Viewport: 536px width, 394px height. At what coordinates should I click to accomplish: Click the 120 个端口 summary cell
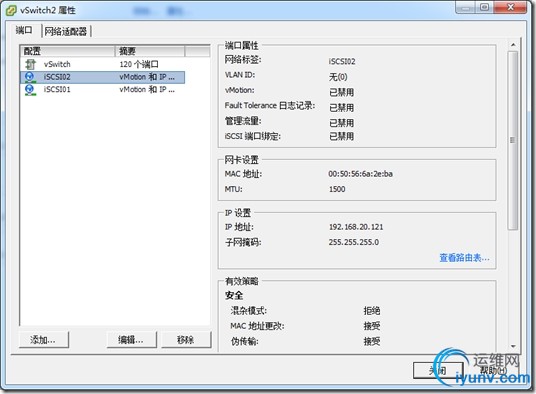click(x=139, y=64)
